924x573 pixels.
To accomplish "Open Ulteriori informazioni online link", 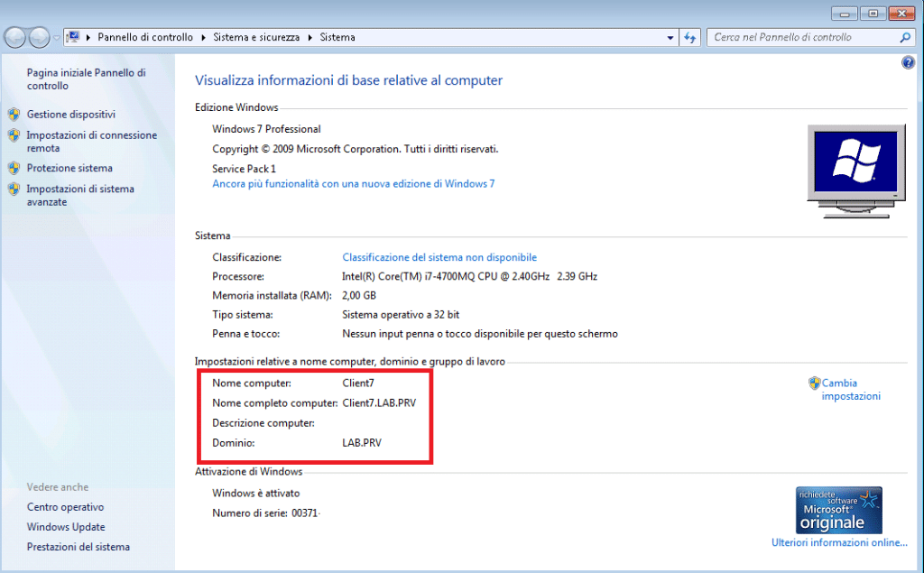I will pyautogui.click(x=839, y=542).
